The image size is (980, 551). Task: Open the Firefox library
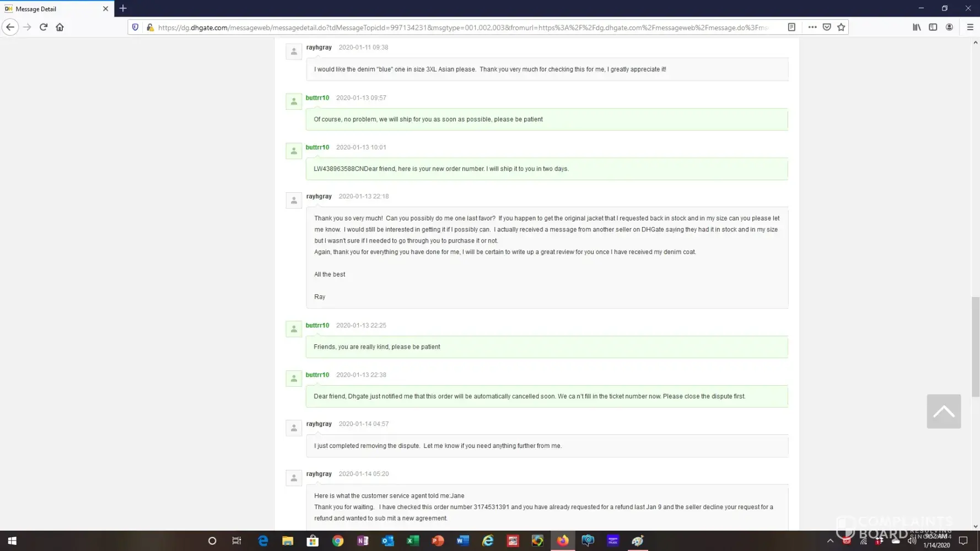coord(917,27)
